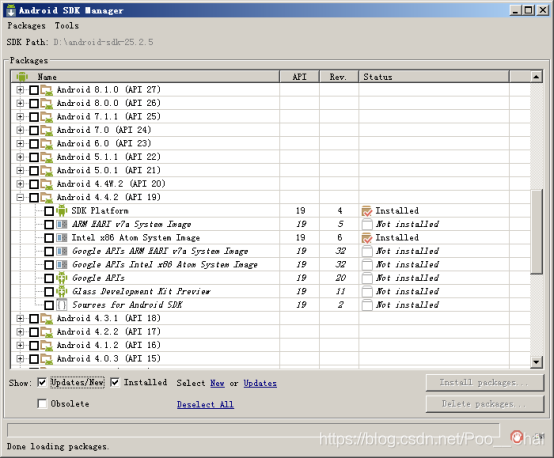Expand the Android 7.1.1 (API 25) node
This screenshot has height=458, width=554.
(x=20, y=117)
